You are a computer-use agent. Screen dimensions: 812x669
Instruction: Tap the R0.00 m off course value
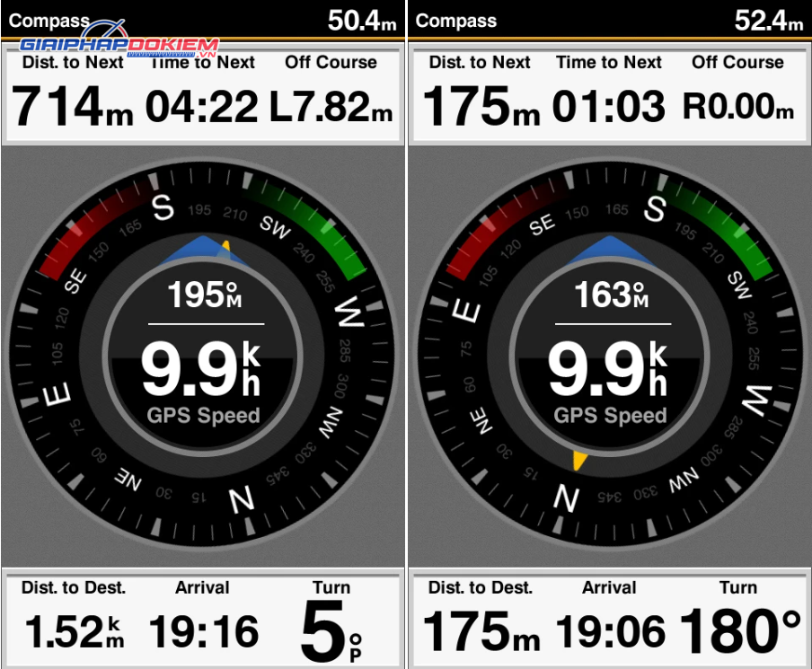738,107
